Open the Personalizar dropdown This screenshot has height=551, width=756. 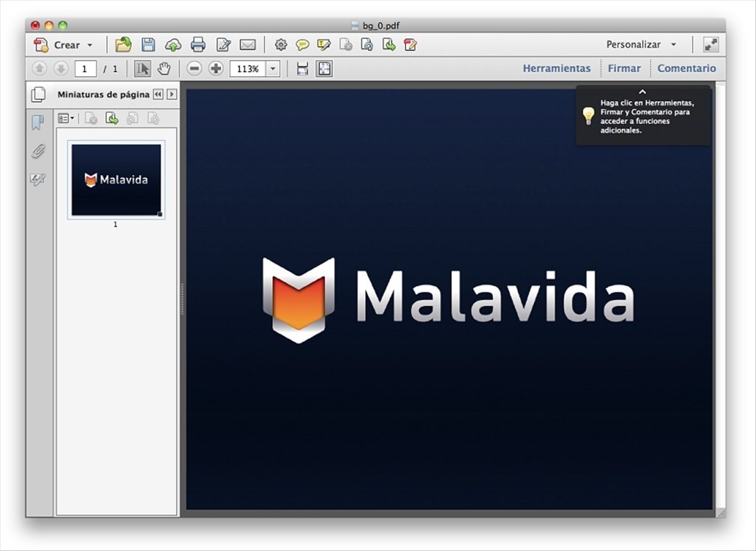tap(641, 44)
